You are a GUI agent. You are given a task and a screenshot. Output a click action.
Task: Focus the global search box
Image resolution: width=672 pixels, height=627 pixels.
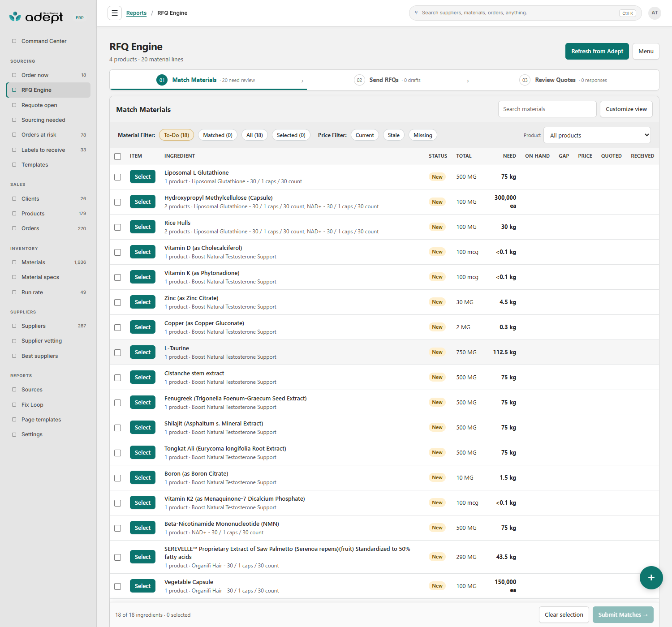pyautogui.click(x=525, y=13)
